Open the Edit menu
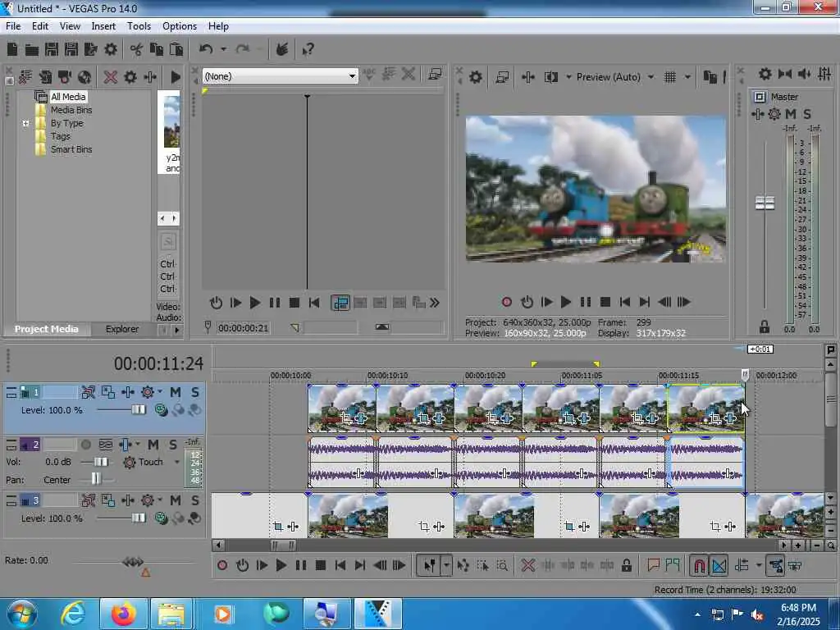This screenshot has width=840, height=630. (40, 26)
